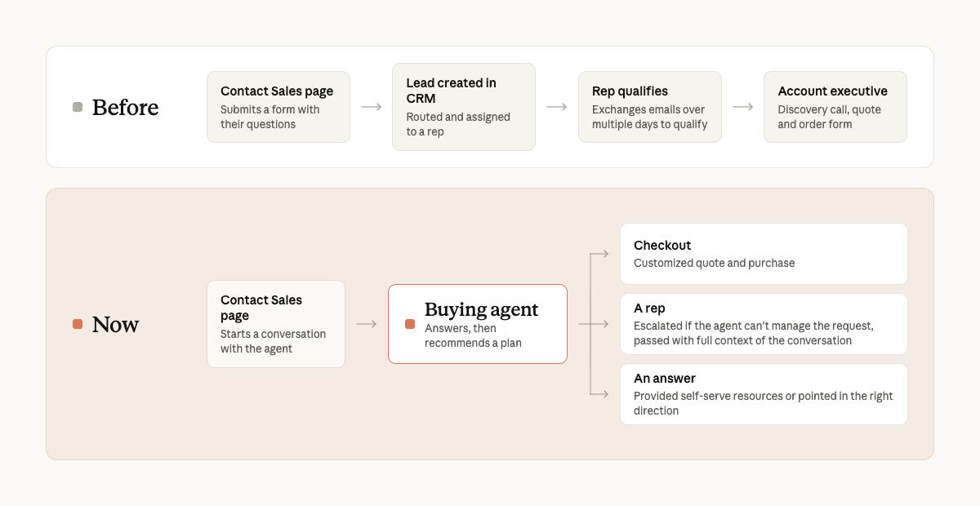Click the 'Buying agent' title

(481, 309)
